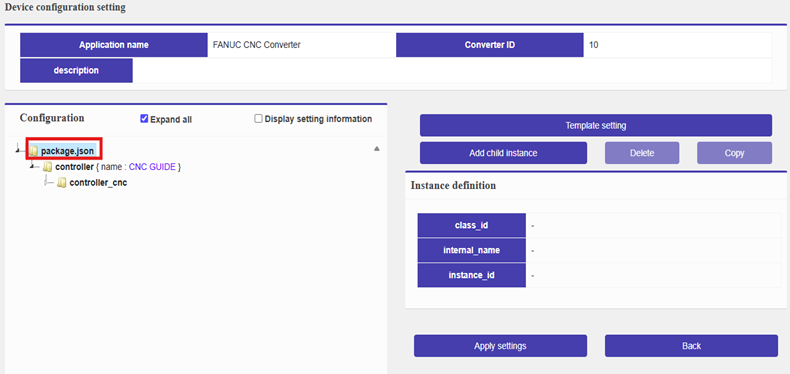Go back using the Back button
This screenshot has width=790, height=374.
point(691,346)
